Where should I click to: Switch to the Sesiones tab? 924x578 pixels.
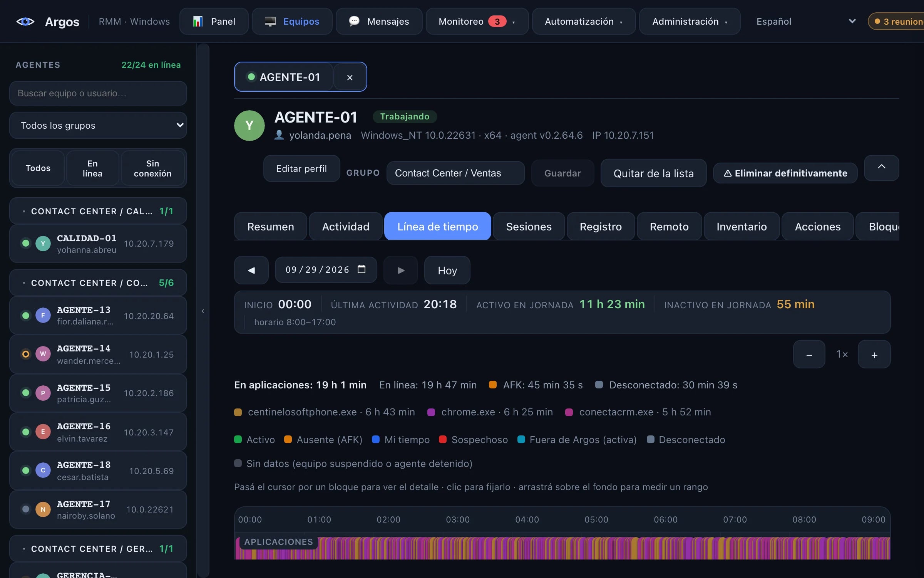tap(529, 226)
